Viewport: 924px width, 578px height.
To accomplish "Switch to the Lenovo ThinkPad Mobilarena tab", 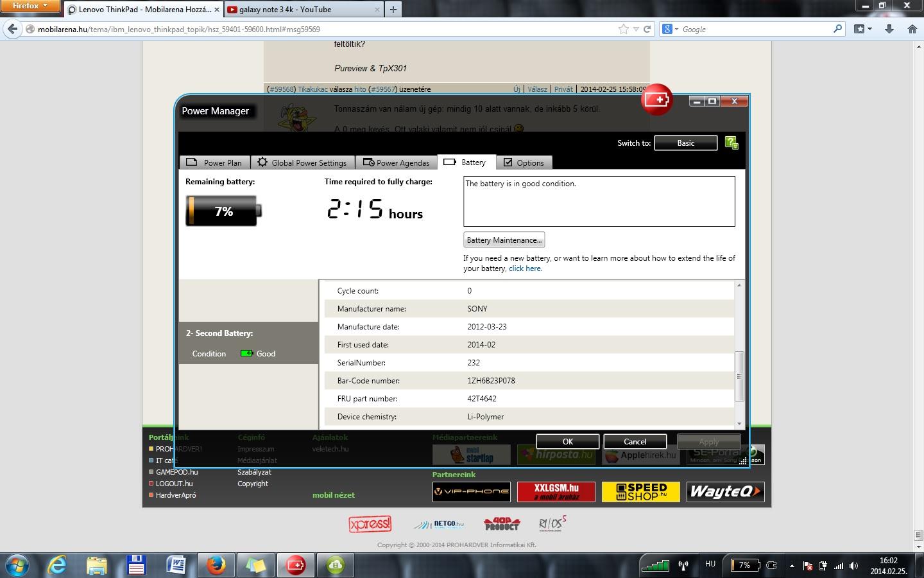I will coord(144,10).
